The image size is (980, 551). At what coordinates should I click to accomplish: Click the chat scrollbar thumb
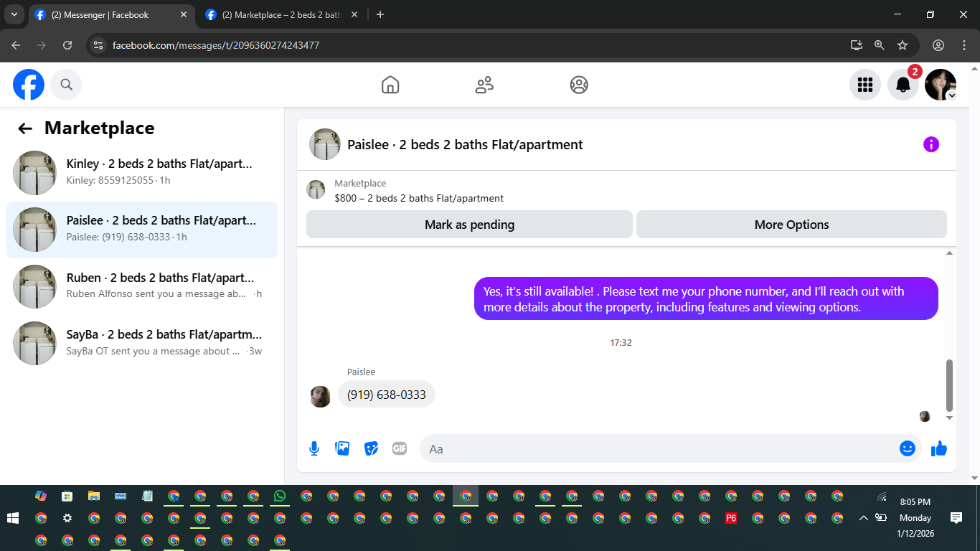click(950, 385)
